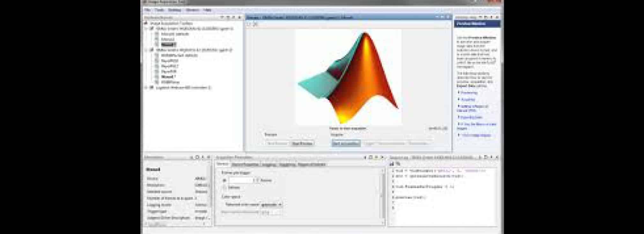Click the Preview window maximize icon
This screenshot has width=644, height=234.
pyautogui.click(x=442, y=17)
